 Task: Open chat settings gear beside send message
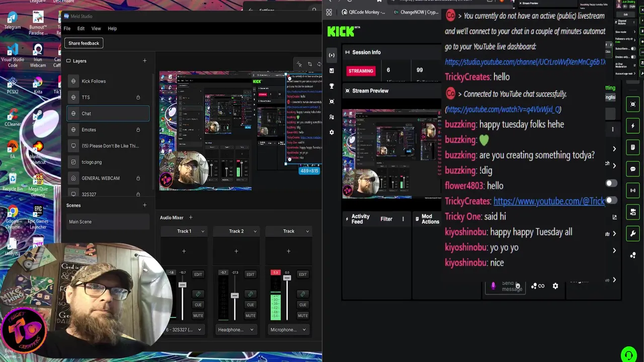tap(555, 286)
